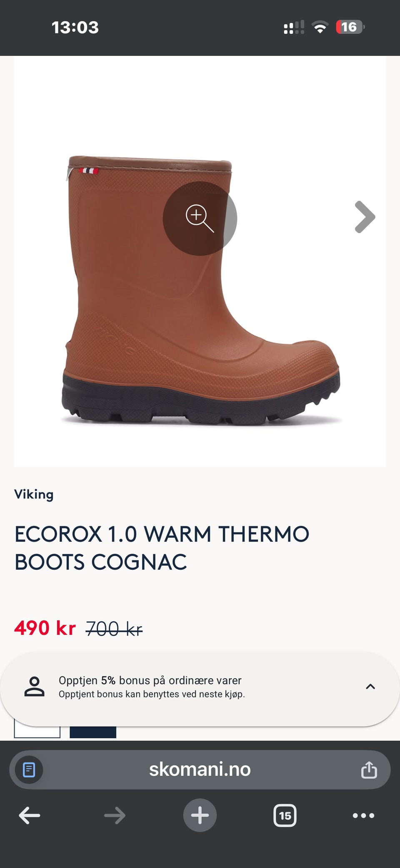The width and height of the screenshot is (400, 868).
Task: Tap the 490 kr sale price
Action: (45, 628)
